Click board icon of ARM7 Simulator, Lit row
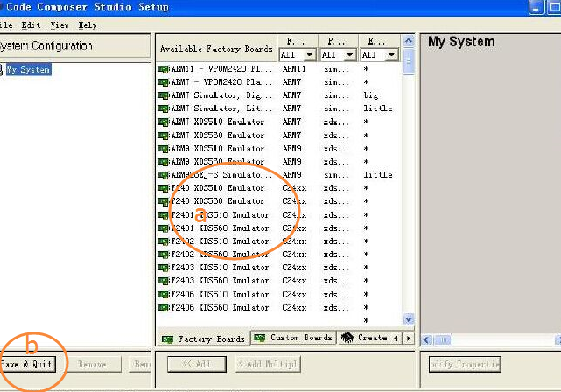The image size is (561, 392). (163, 108)
